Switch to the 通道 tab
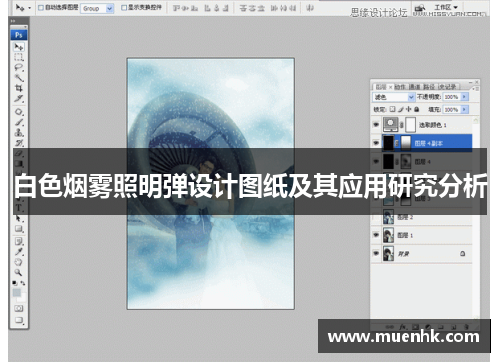This screenshot has width=500, height=362. click(x=414, y=87)
